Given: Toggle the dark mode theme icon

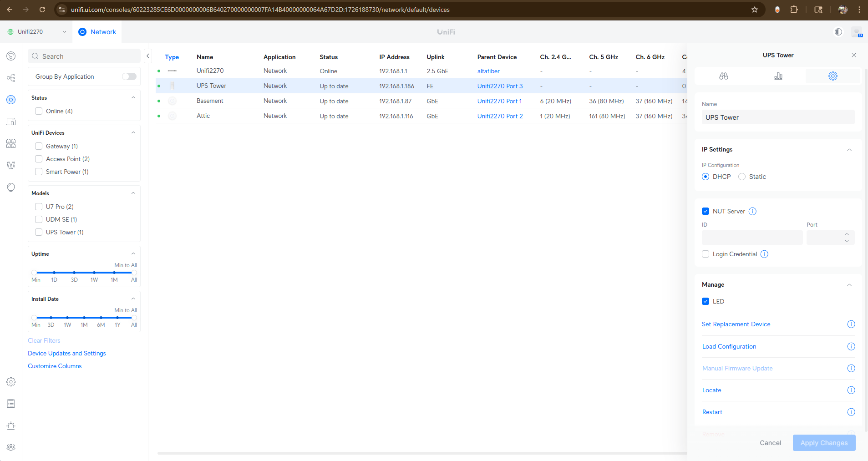Looking at the screenshot, I should click(x=838, y=32).
